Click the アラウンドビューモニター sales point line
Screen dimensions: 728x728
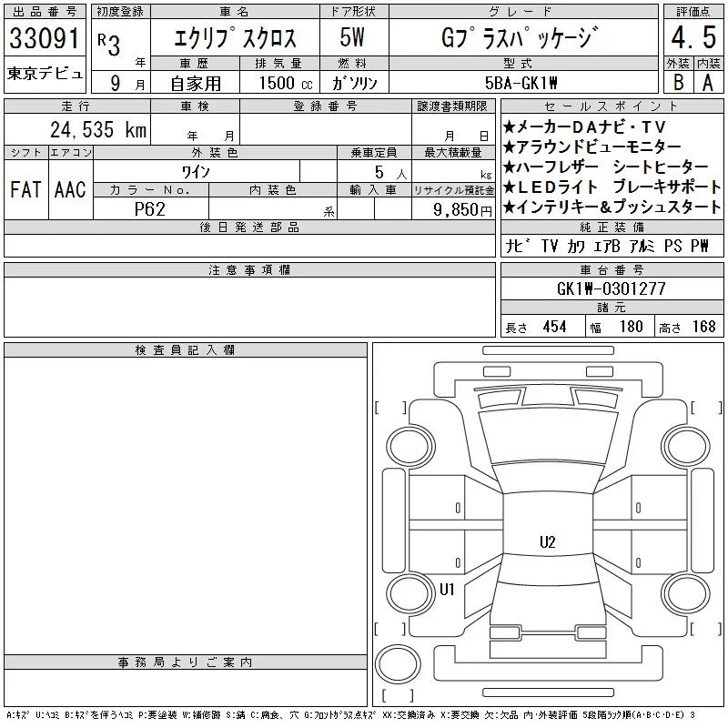coord(598,147)
